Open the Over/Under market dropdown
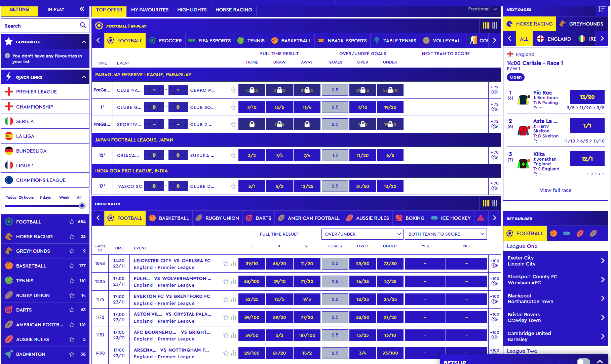 click(362, 234)
